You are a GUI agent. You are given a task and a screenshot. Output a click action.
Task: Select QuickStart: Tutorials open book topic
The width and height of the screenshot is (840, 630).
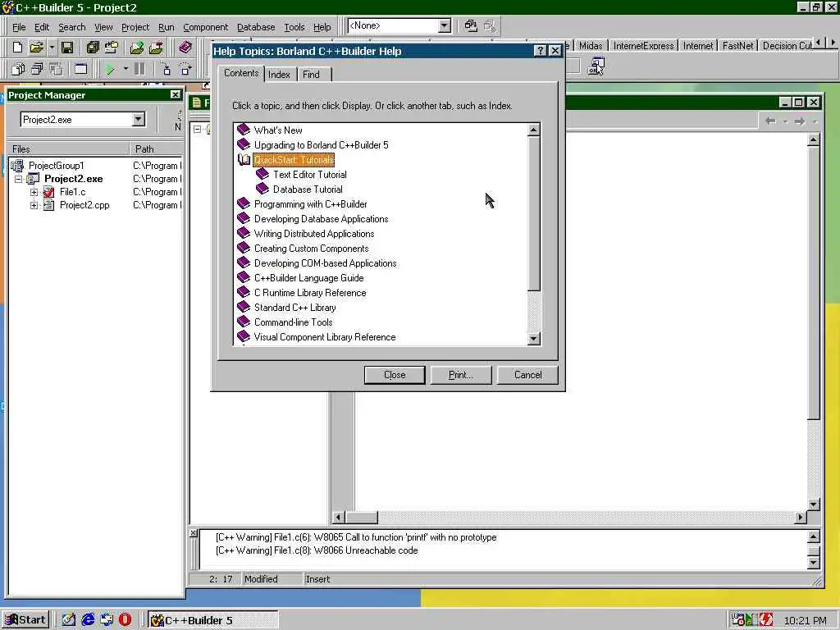[294, 160]
